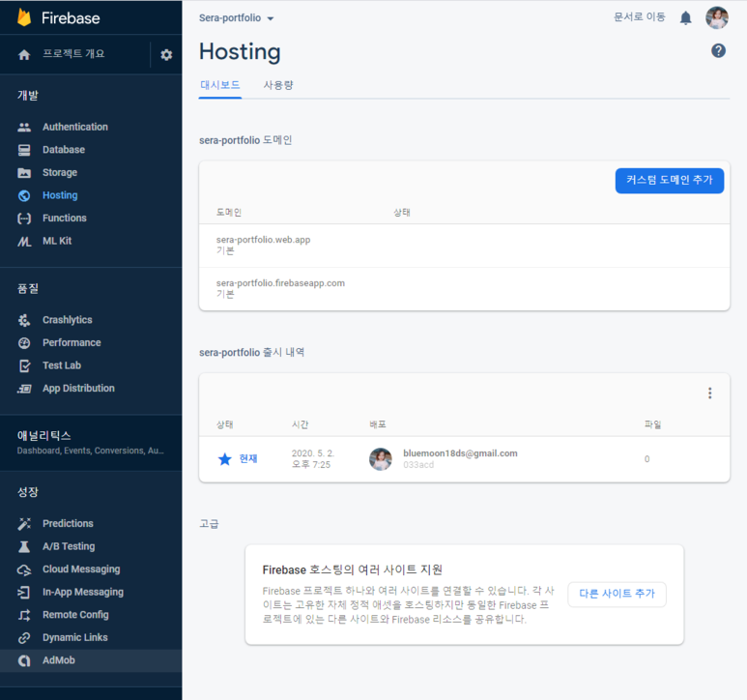Click the Crashlytics icon
747x700 pixels.
click(x=24, y=320)
